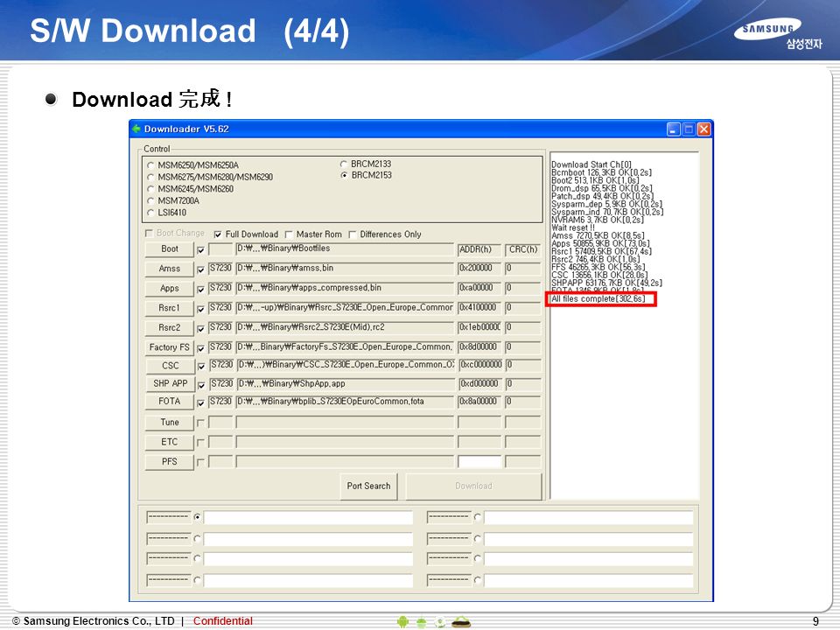840x630 pixels.
Task: Toggle the Rsrc1 row checkbox
Action: click(201, 309)
